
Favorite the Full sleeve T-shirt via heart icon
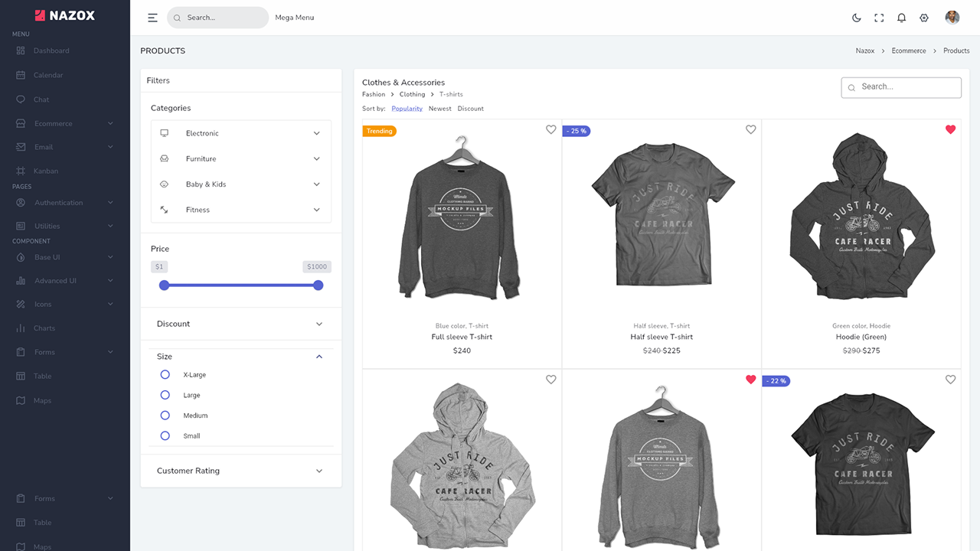click(550, 130)
